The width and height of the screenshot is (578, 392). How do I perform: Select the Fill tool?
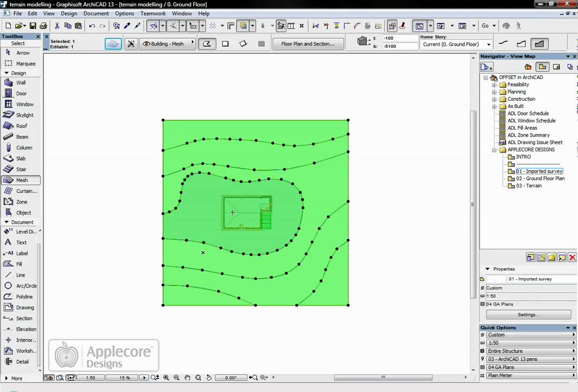pyautogui.click(x=20, y=264)
